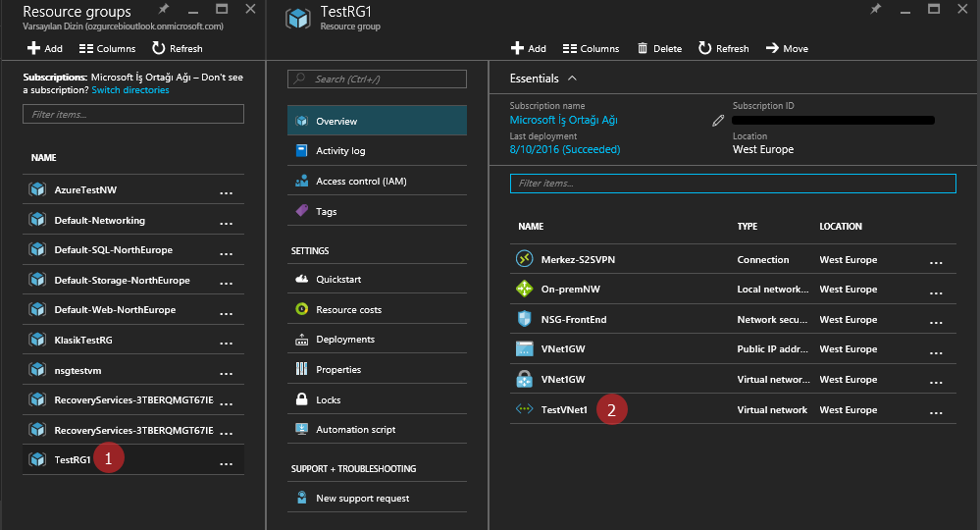Open Microsoft İş Ortağı Ağı subscription link
This screenshot has width=980, height=530.
click(x=563, y=120)
